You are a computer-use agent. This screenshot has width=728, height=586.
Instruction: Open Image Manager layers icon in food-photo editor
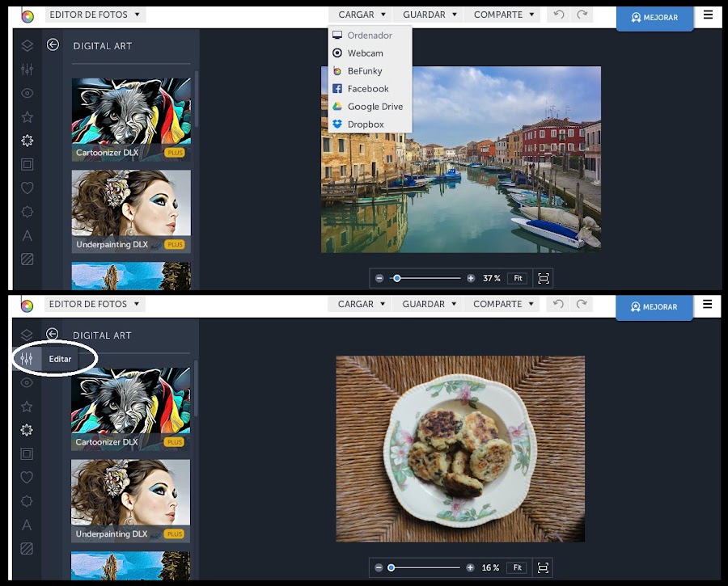tap(27, 335)
